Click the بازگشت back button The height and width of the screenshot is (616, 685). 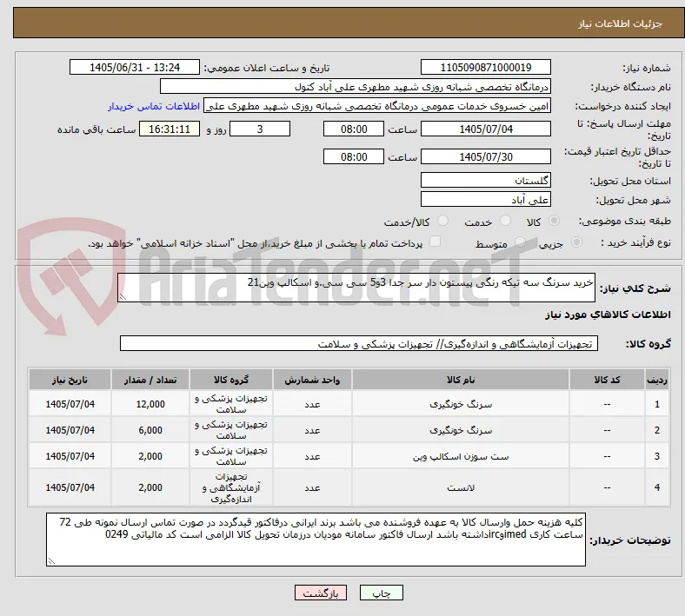[x=321, y=593]
